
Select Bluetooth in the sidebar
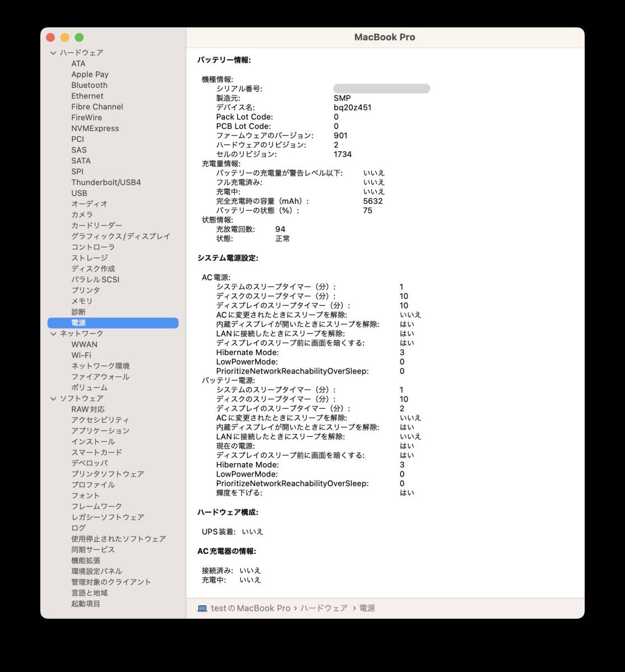[x=88, y=85]
